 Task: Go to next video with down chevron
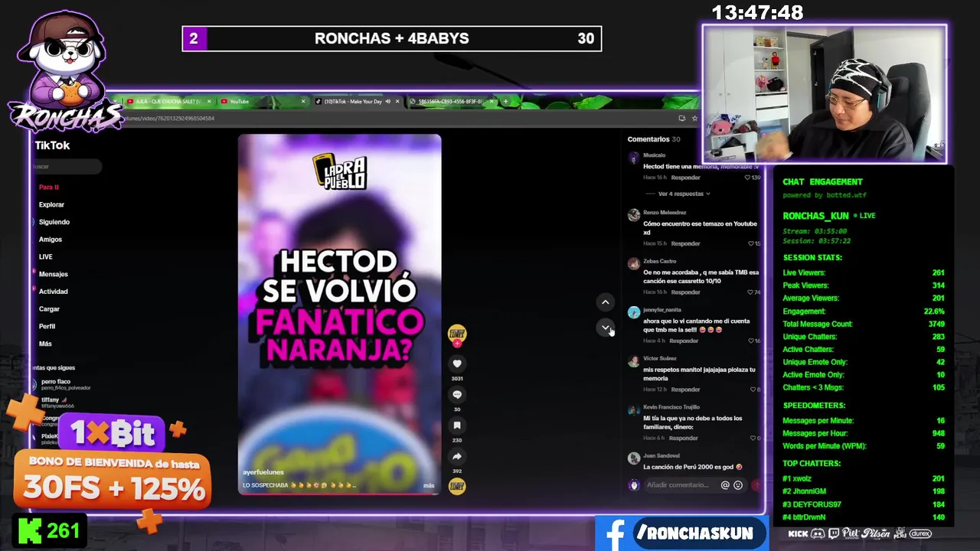point(605,328)
